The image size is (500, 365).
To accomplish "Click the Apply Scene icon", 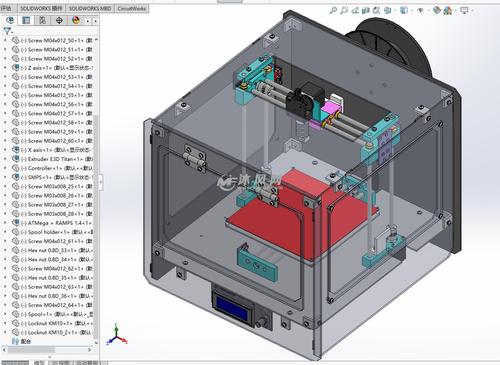I will (x=447, y=10).
